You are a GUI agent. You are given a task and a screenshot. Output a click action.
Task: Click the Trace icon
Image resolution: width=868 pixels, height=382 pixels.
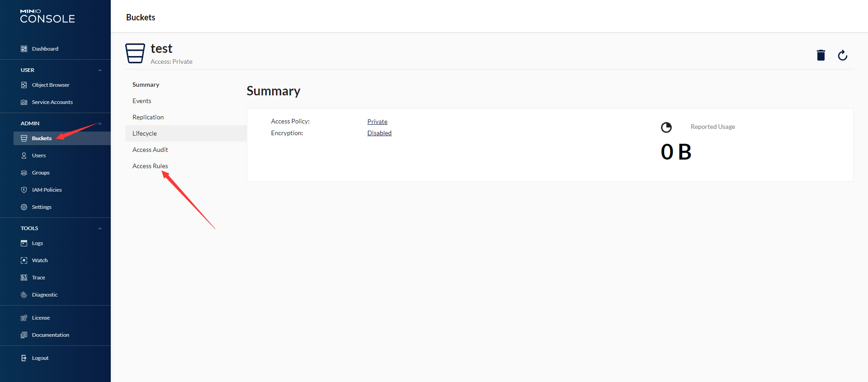(24, 278)
